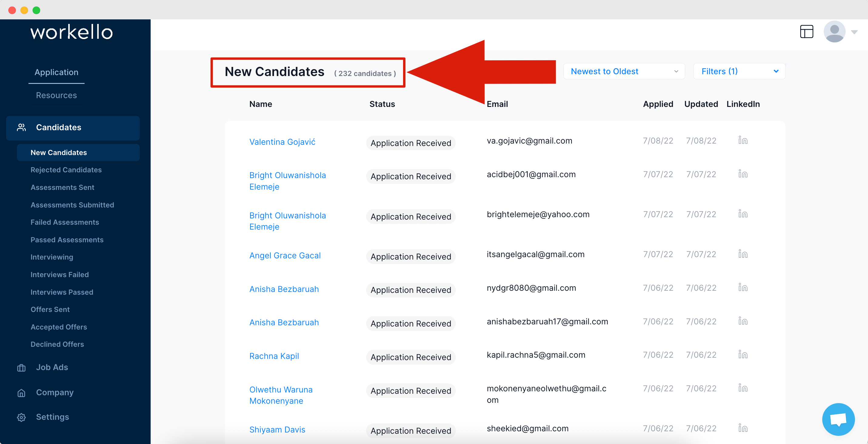This screenshot has width=868, height=444.
Task: Open Anisha Bezbaruah with anishabezbaruah17 email
Action: (284, 323)
